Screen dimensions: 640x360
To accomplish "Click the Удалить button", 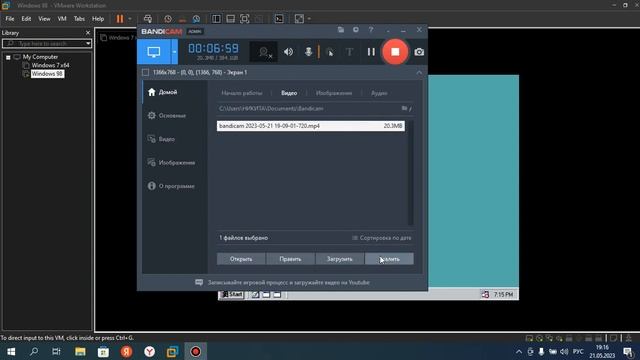I will [389, 259].
